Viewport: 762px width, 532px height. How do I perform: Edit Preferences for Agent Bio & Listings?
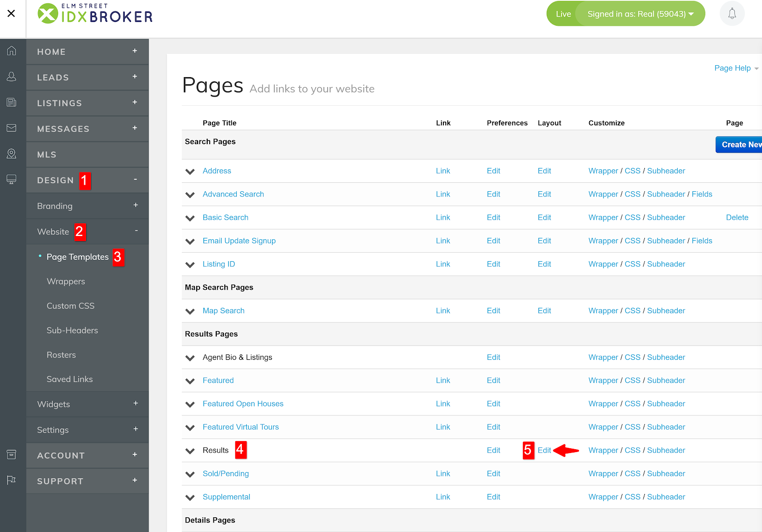pos(493,357)
